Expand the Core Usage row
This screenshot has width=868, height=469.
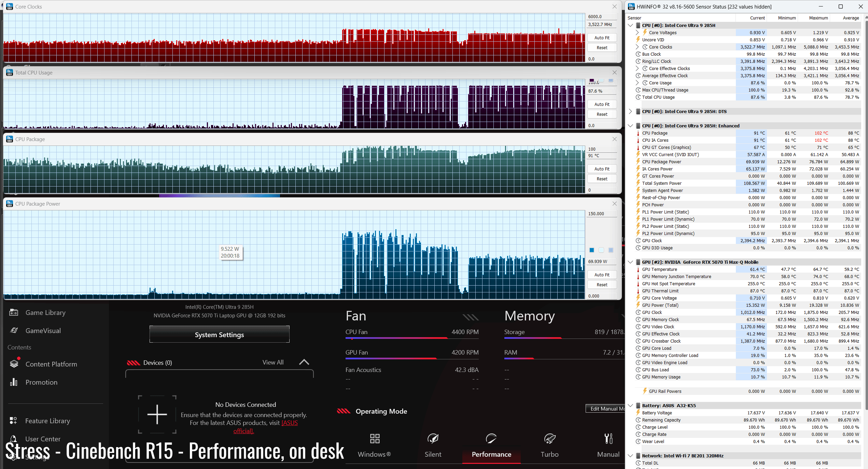point(637,83)
